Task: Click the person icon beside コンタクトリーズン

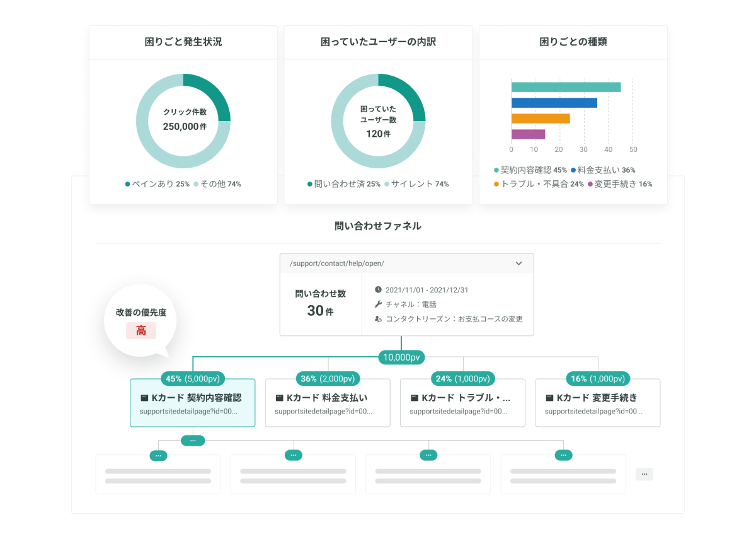Action: pyautogui.click(x=378, y=319)
